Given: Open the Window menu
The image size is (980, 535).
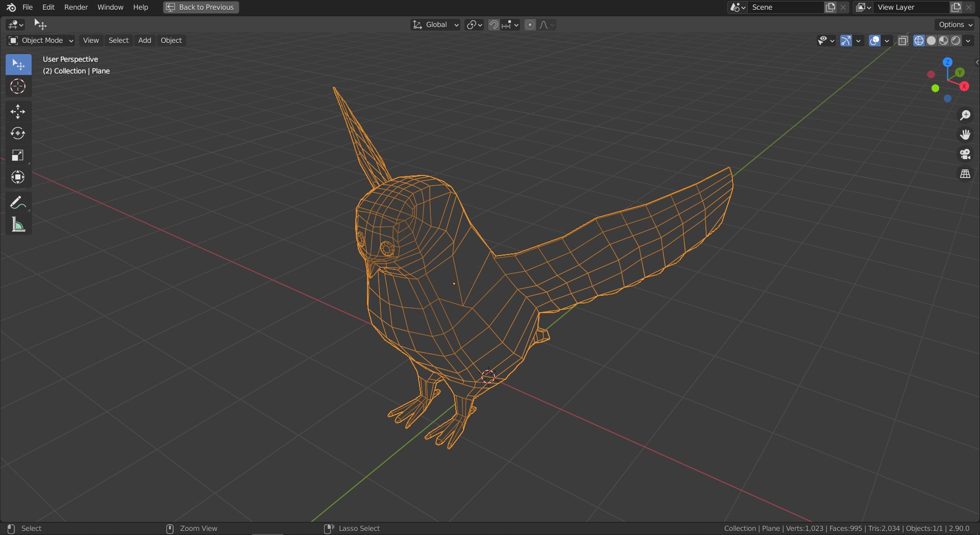Looking at the screenshot, I should tap(110, 7).
